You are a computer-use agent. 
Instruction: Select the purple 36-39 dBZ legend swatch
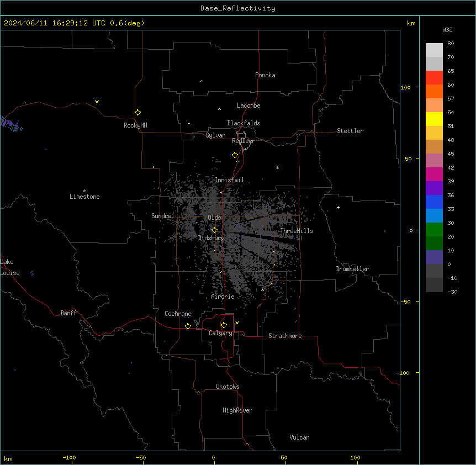click(434, 188)
